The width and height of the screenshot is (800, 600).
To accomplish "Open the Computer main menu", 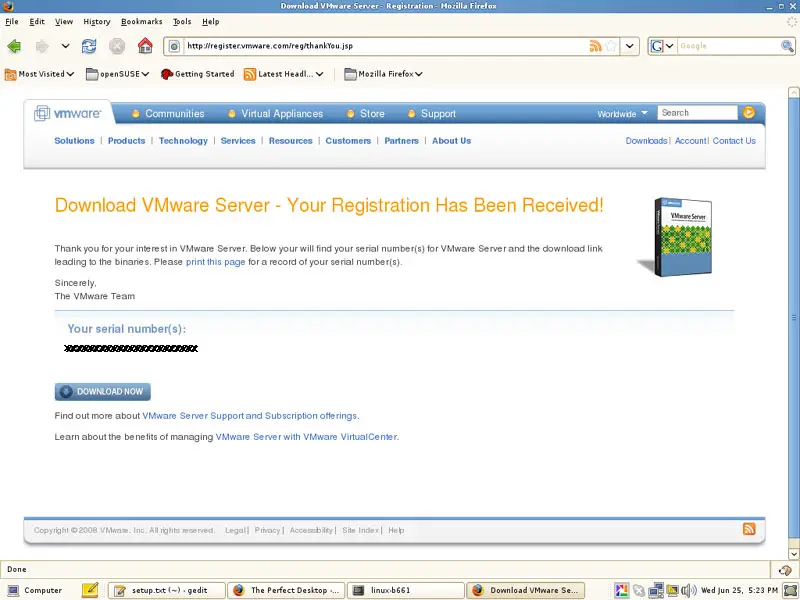I will (35, 590).
